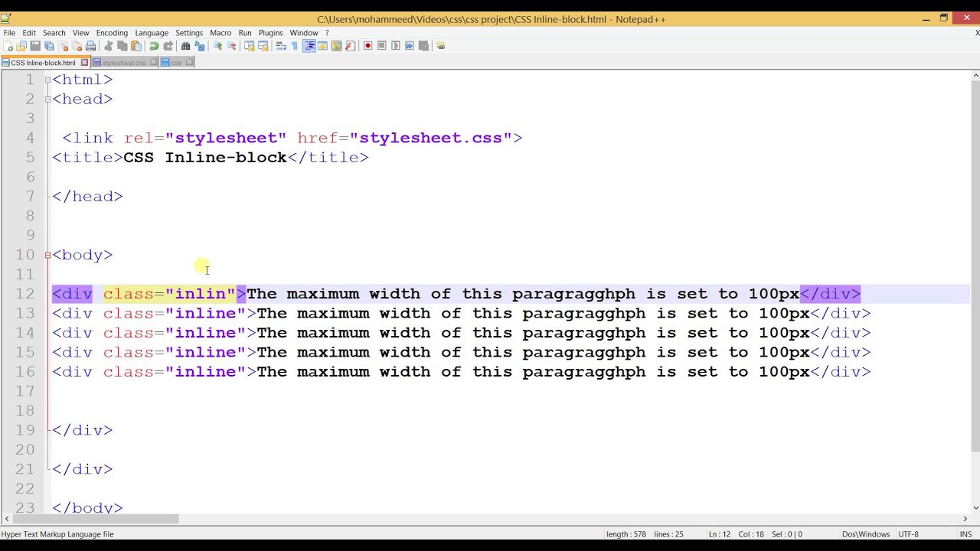Open the Edit menu
The image size is (980, 551).
click(29, 33)
